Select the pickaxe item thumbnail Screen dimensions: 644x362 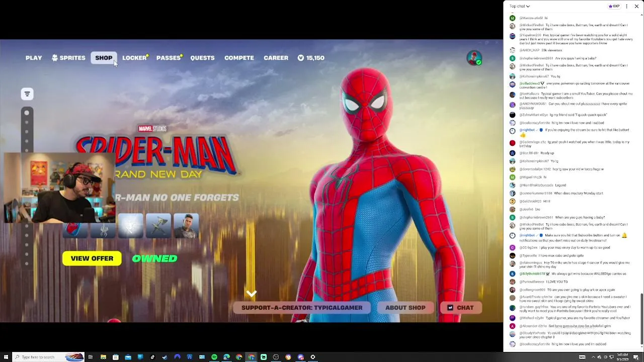[x=158, y=226]
